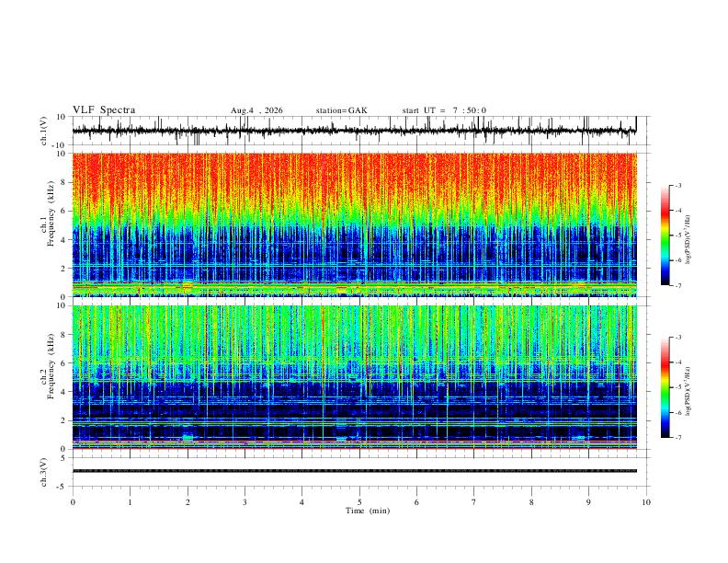Click the 5 minute tick on time axis
This screenshot has width=728, height=563.
[359, 502]
